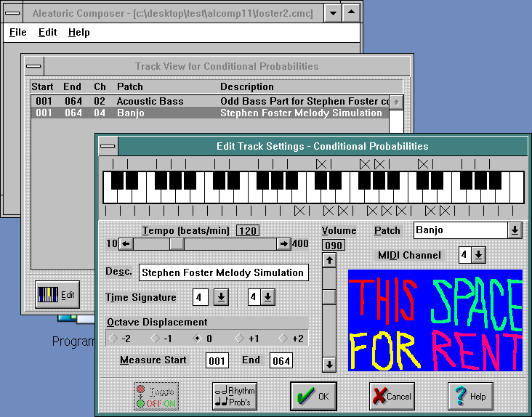Open the File menu
This screenshot has width=532, height=417.
pos(17,32)
